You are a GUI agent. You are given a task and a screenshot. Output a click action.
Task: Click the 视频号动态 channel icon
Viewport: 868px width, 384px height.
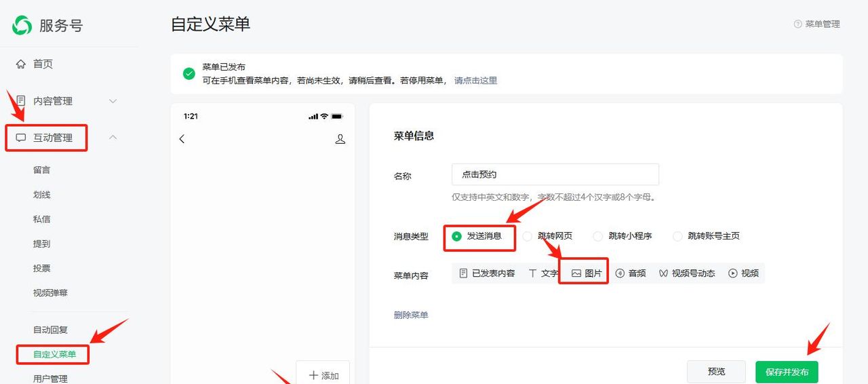pos(663,273)
